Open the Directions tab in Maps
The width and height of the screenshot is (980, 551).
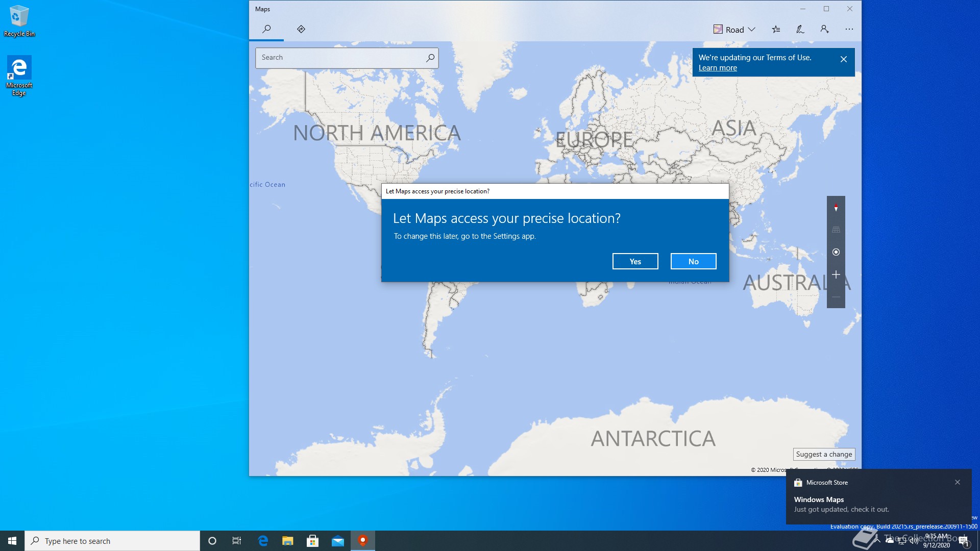301,29
